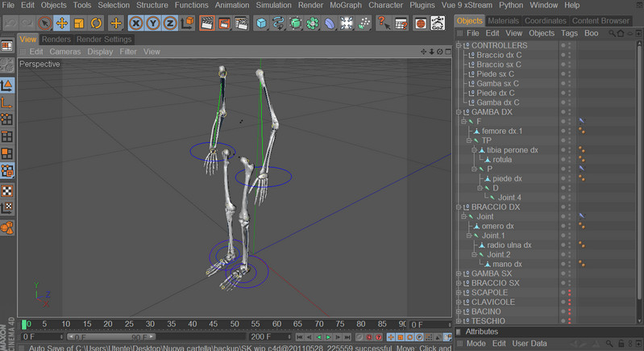Viewport: 644px width, 351px height.
Task: Toggle the X axis lock
Action: pyautogui.click(x=136, y=23)
